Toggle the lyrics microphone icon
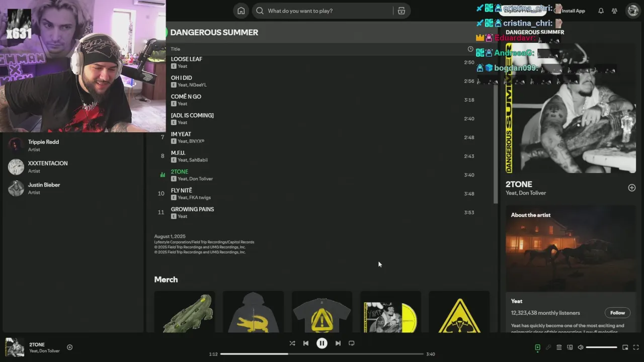644x362 pixels. [548, 347]
